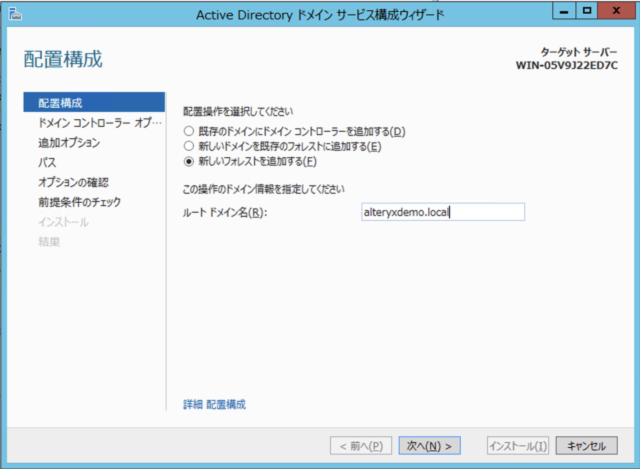The image size is (640, 469).
Task: Click the greyed-out 結果 step
Action: (x=49, y=242)
